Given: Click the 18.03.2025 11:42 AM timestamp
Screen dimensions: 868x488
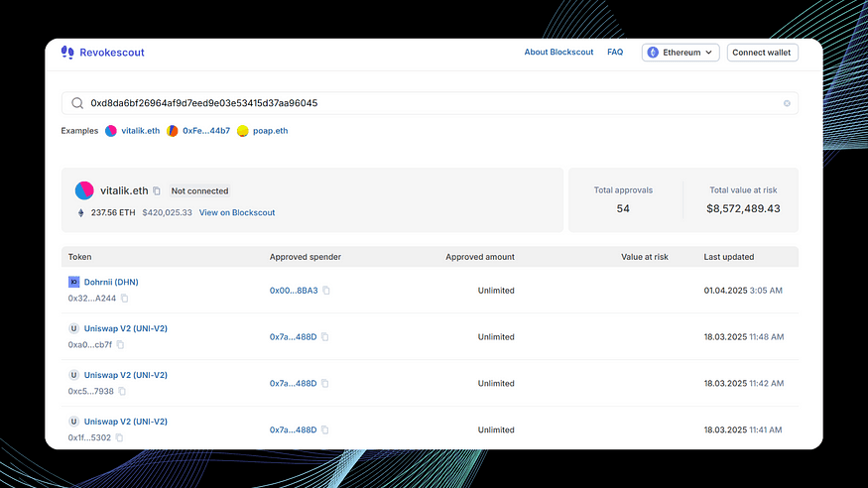Looking at the screenshot, I should tap(743, 384).
